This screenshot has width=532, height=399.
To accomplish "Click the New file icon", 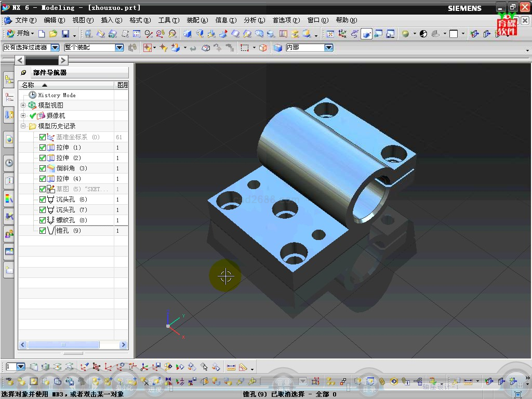I will coord(42,34).
